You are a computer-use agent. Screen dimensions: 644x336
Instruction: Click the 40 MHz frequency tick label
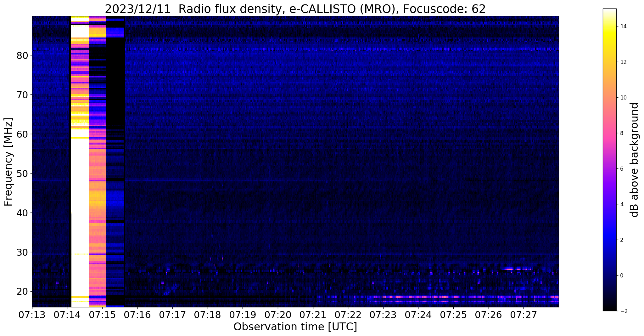point(22,213)
